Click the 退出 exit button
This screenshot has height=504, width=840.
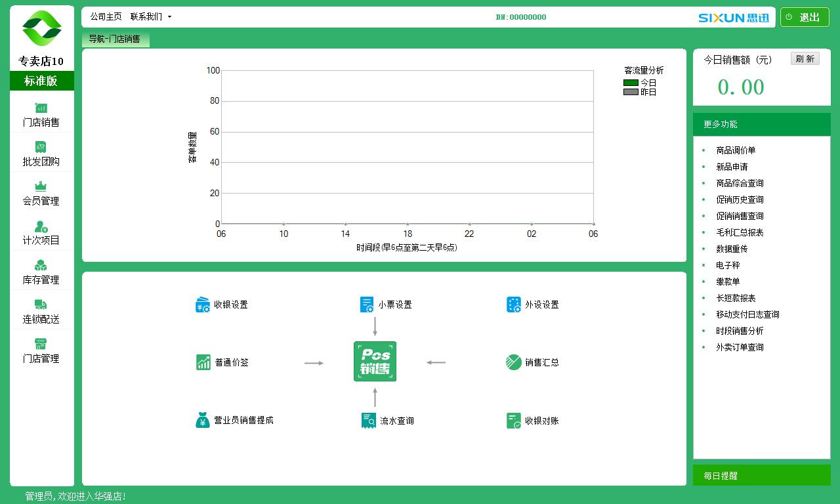point(805,18)
